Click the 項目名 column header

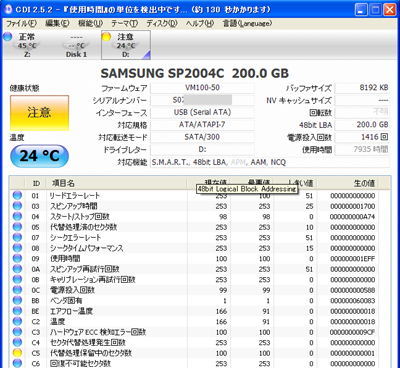point(116,183)
